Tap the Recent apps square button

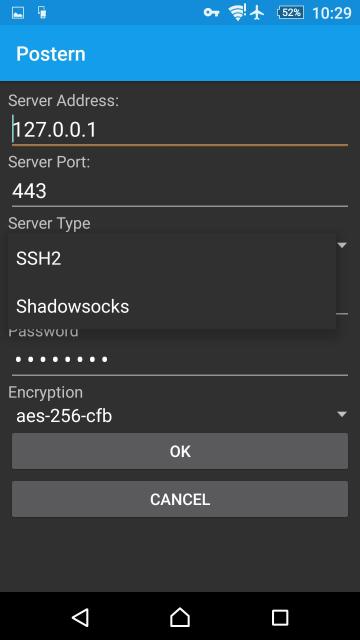[x=280, y=618]
